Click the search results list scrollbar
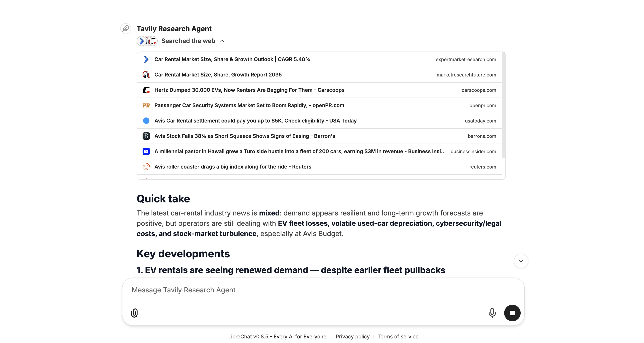The width and height of the screenshot is (644, 343). 503,105
